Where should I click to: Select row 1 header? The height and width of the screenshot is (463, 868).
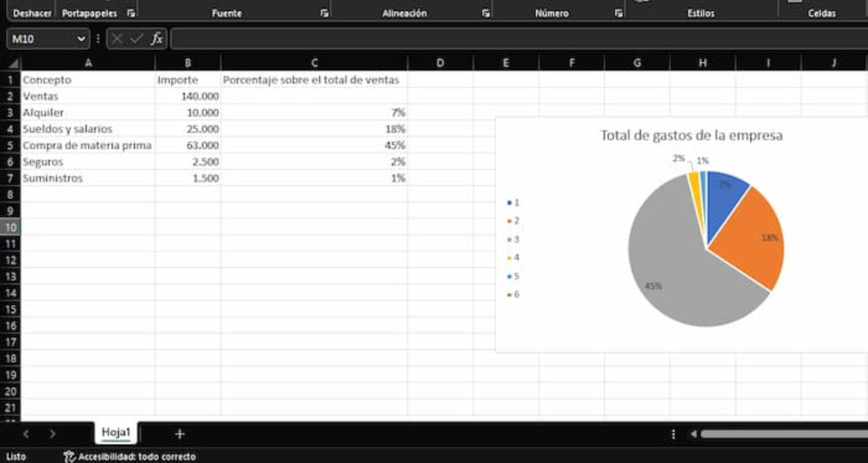(10, 79)
